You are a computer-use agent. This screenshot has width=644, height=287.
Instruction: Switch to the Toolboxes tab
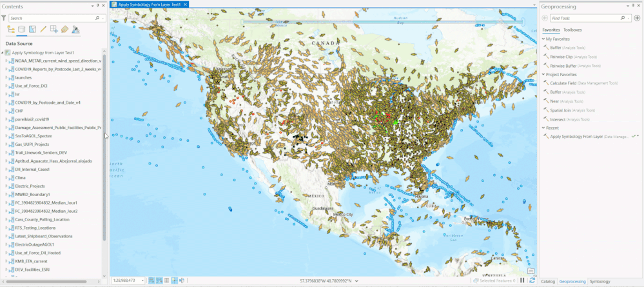(572, 30)
